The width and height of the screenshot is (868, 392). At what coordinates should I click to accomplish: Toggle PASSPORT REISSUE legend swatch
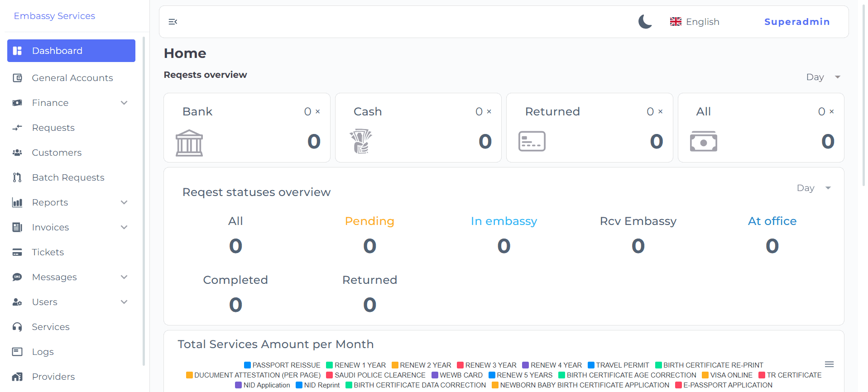(247, 365)
